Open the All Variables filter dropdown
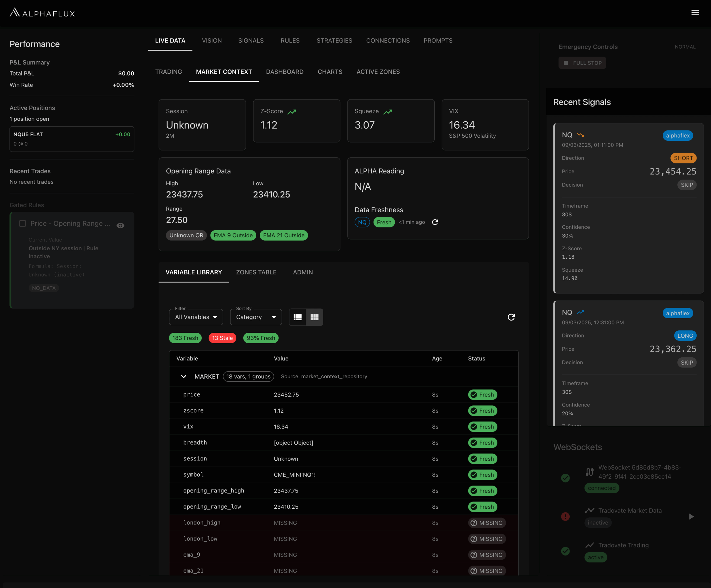The image size is (711, 588). (x=196, y=317)
